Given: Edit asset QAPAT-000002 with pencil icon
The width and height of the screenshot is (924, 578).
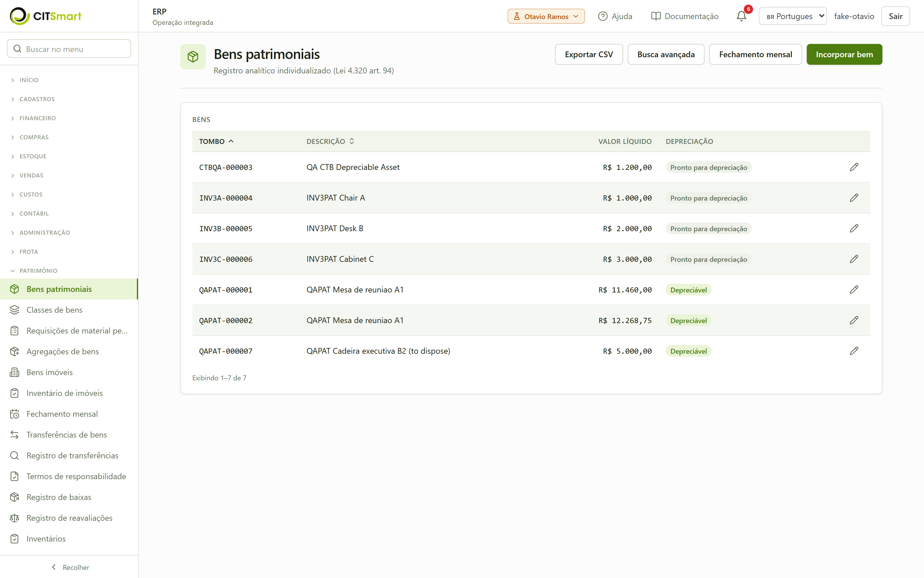Looking at the screenshot, I should 854,320.
